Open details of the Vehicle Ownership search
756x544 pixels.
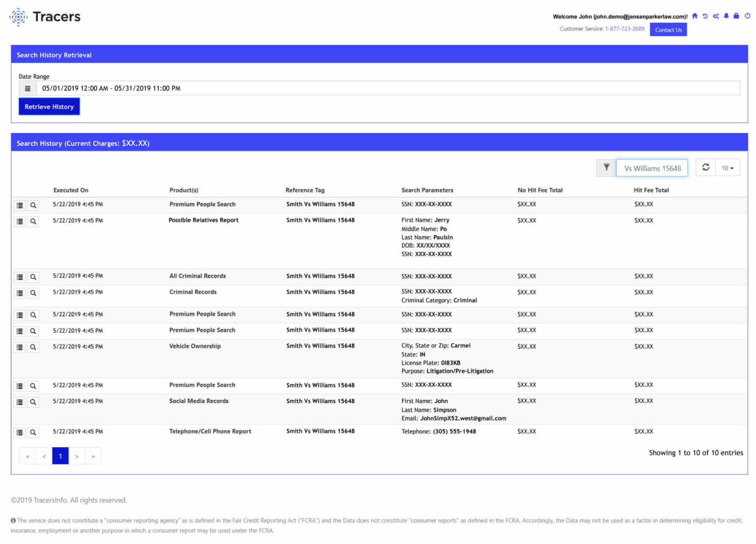tap(19, 347)
